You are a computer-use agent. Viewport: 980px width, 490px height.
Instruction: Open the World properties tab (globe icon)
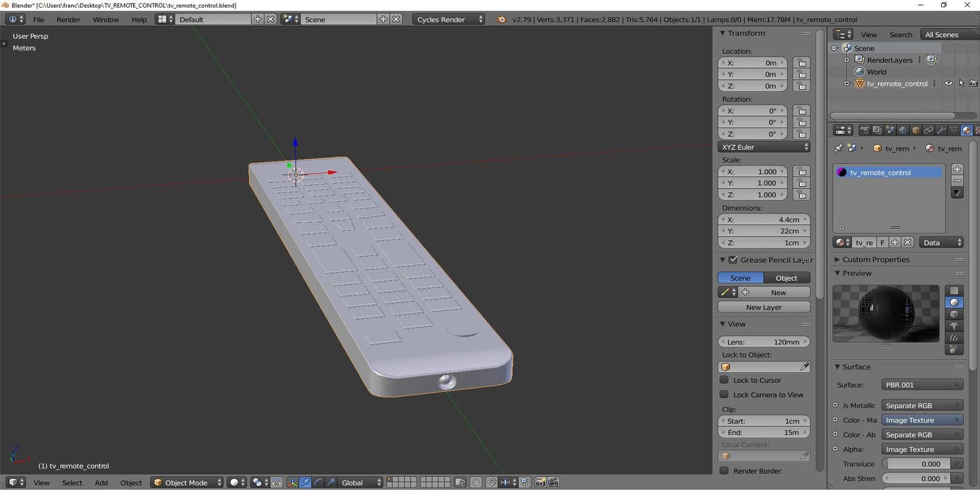pos(903,130)
